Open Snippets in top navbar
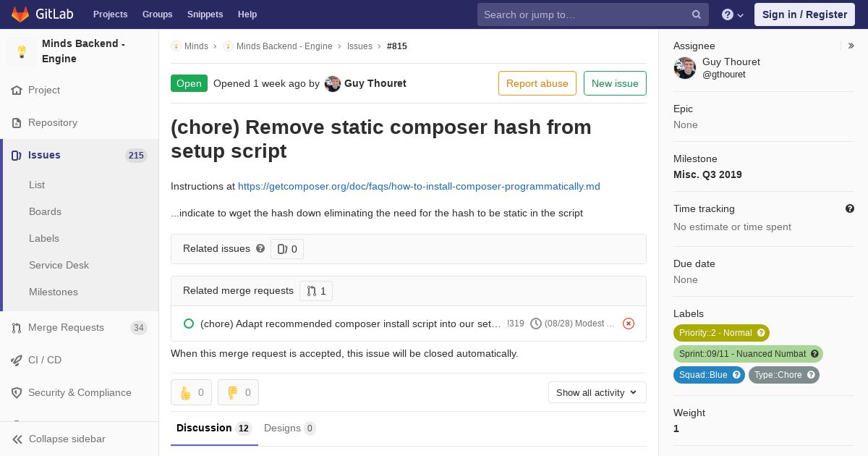 pyautogui.click(x=205, y=14)
